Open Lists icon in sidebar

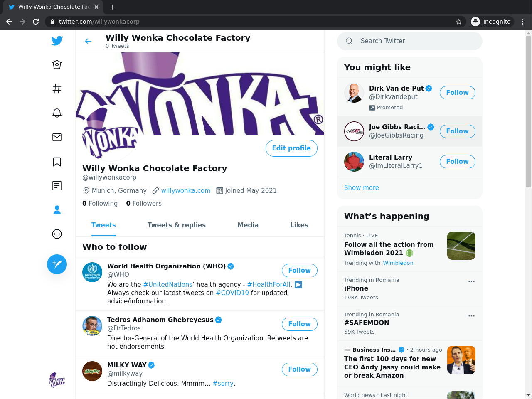click(x=57, y=186)
